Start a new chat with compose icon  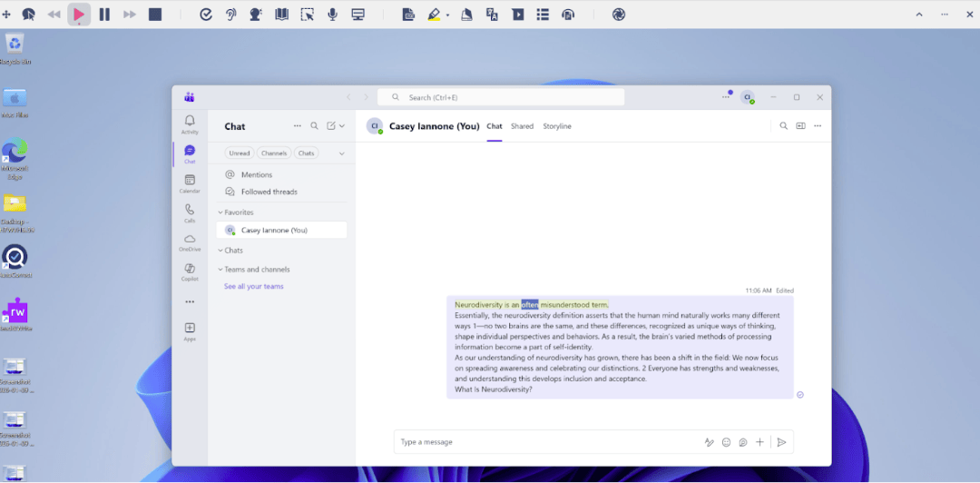click(331, 126)
